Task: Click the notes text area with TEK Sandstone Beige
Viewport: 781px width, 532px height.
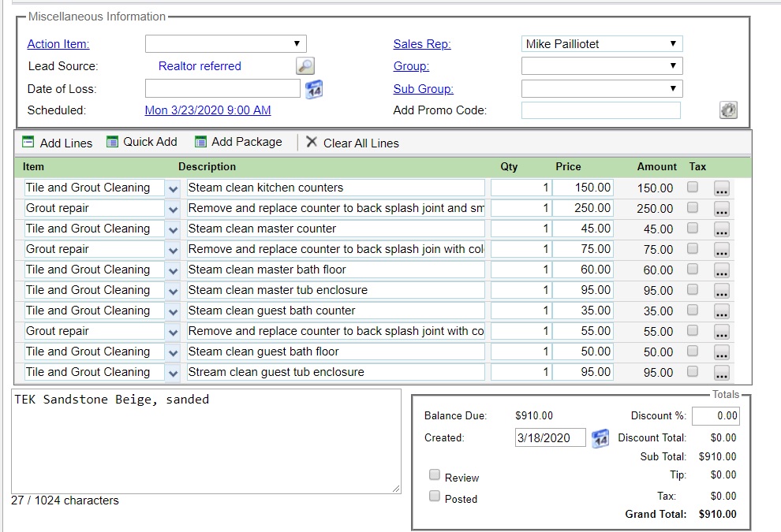Action: pyautogui.click(x=205, y=441)
